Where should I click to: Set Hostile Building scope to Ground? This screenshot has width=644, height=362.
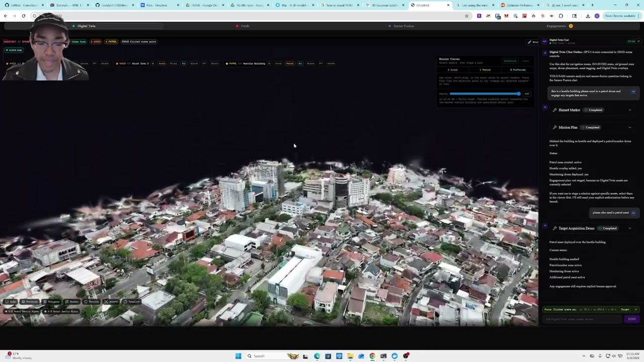coord(310,64)
